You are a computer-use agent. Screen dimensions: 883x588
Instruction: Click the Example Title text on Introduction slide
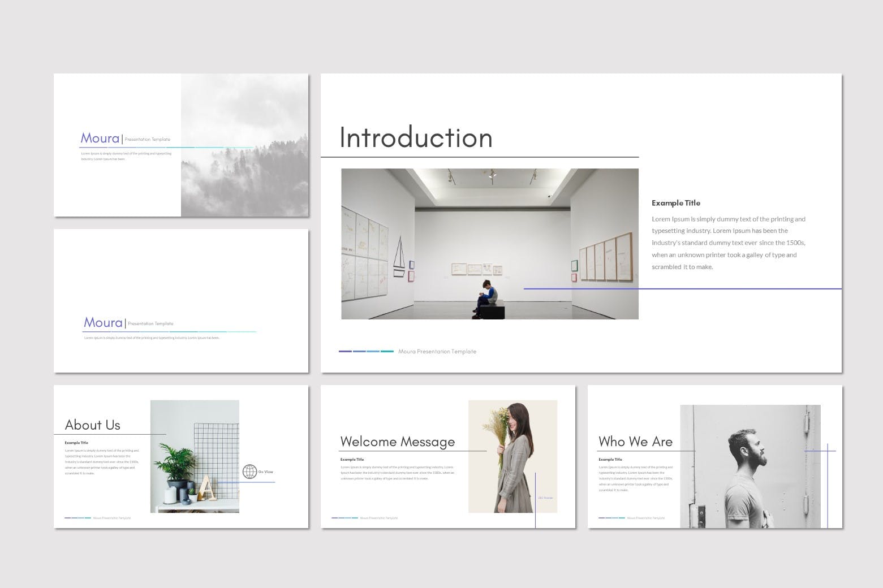(x=676, y=202)
